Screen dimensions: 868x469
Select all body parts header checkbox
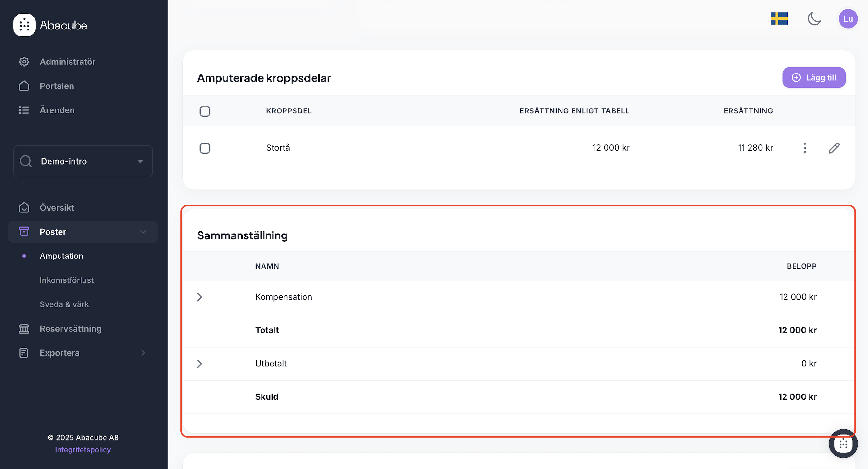point(205,111)
